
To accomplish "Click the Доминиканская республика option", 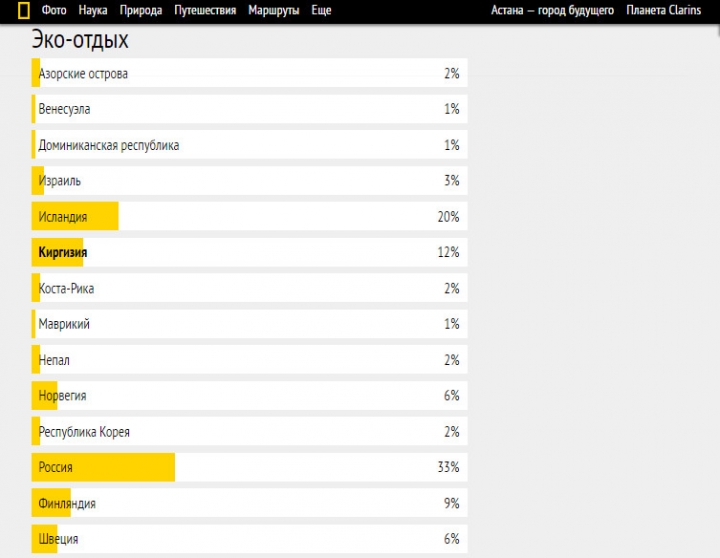I will (x=249, y=145).
